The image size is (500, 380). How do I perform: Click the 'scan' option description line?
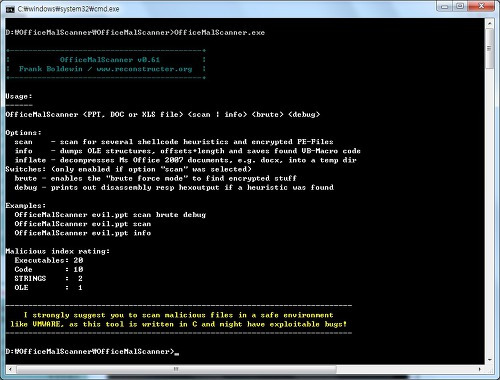174,142
